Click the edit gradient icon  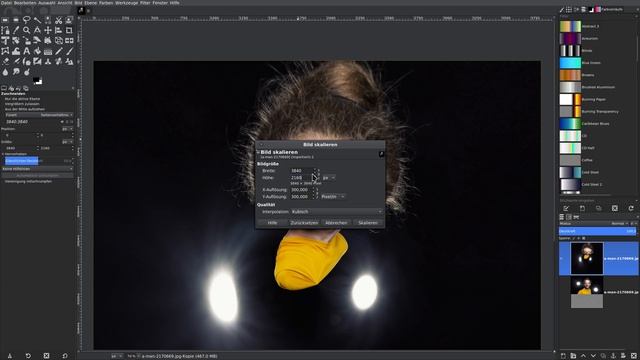pyautogui.click(x=566, y=208)
